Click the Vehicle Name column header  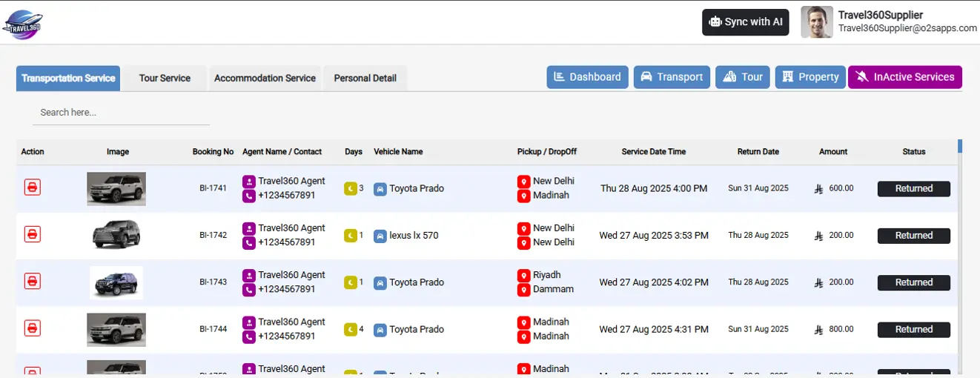(x=398, y=151)
